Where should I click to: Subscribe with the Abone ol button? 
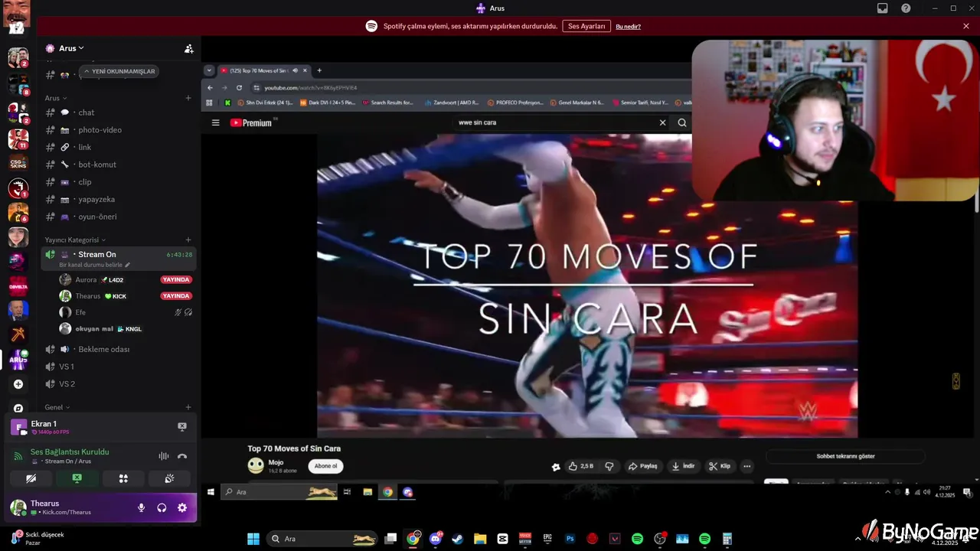pyautogui.click(x=325, y=466)
